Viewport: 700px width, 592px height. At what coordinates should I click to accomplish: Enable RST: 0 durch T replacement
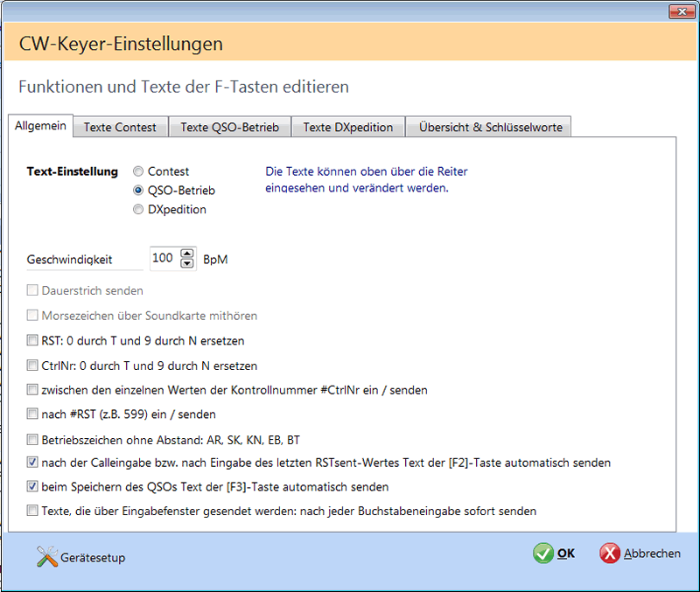pyautogui.click(x=32, y=340)
